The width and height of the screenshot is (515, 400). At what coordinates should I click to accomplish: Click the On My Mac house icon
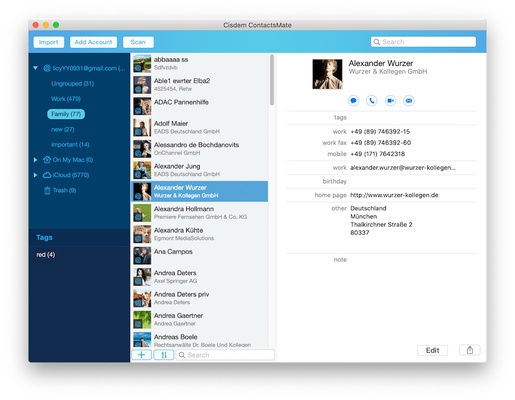point(47,160)
